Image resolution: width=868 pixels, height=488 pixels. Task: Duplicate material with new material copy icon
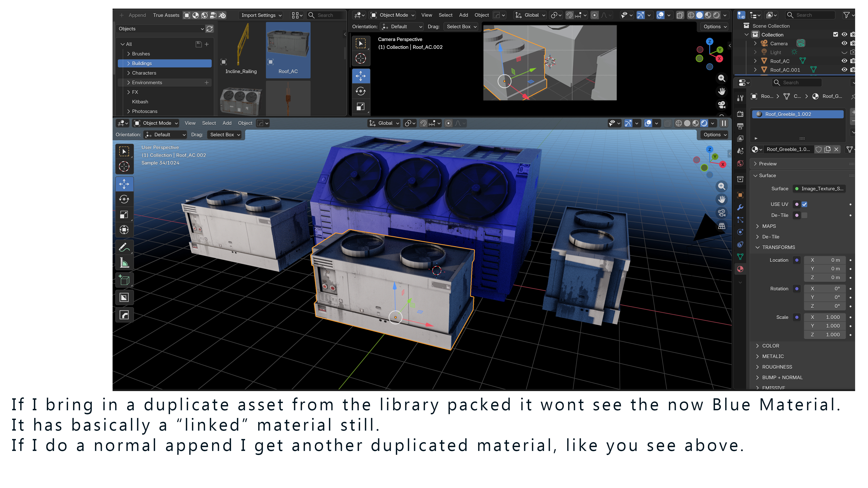(x=827, y=149)
